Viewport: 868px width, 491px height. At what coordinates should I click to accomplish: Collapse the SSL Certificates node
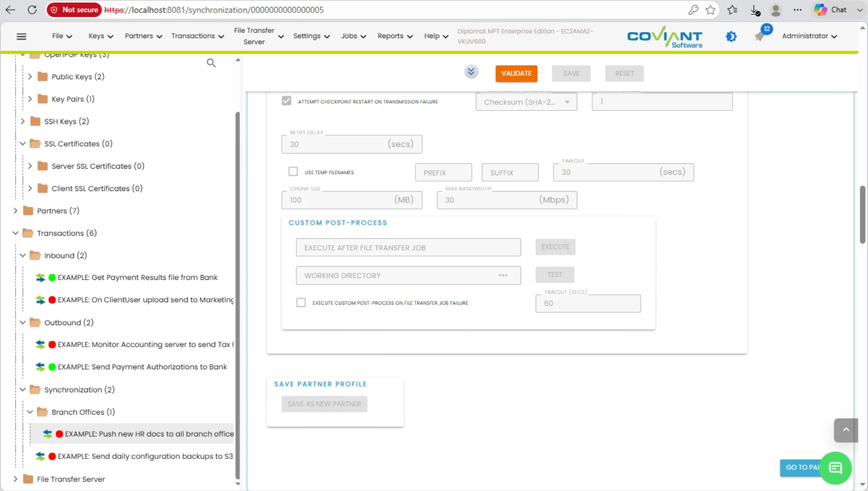click(23, 144)
